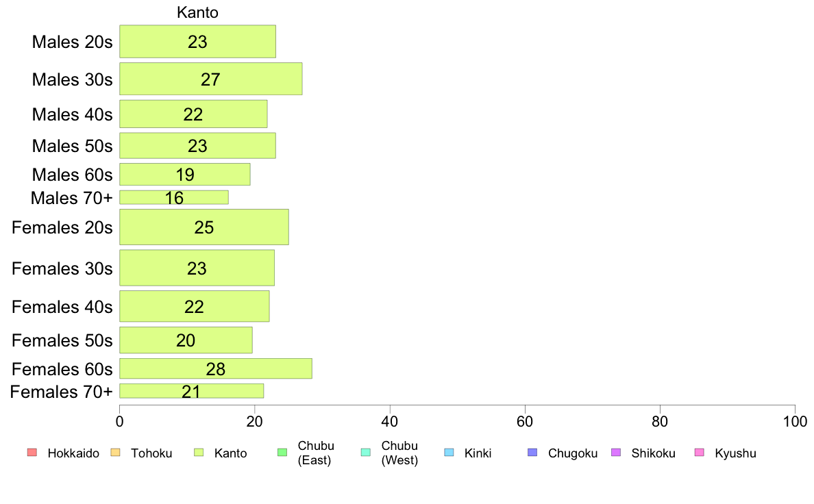Select the Males 60s bar showing 19
This screenshot has height=504, width=814.
(x=185, y=175)
